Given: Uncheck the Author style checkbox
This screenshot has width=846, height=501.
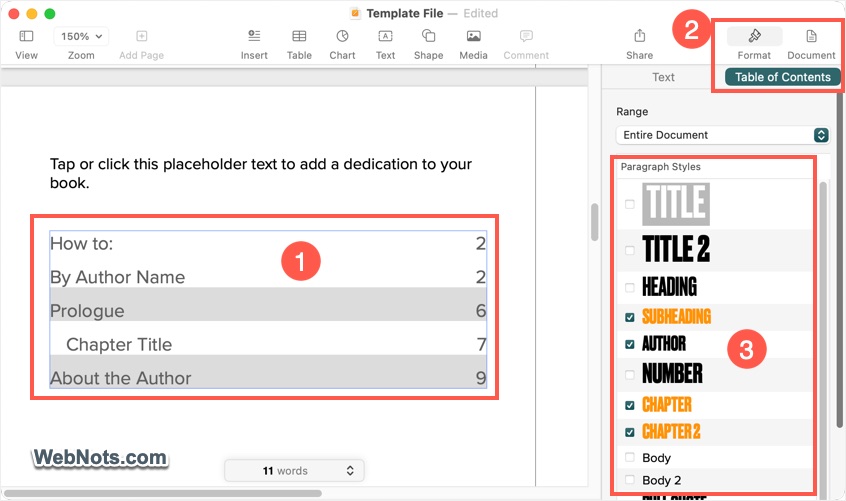Looking at the screenshot, I should click(x=630, y=344).
